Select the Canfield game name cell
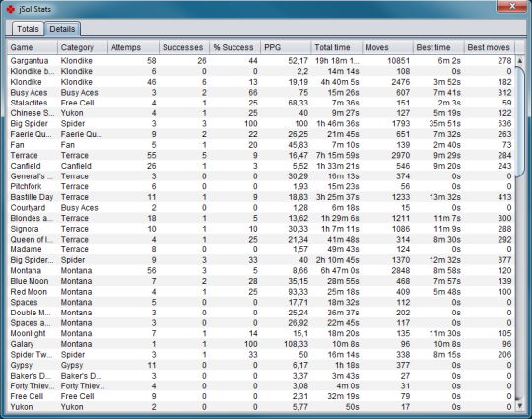Image resolution: width=532 pixels, height=419 pixels. point(33,166)
